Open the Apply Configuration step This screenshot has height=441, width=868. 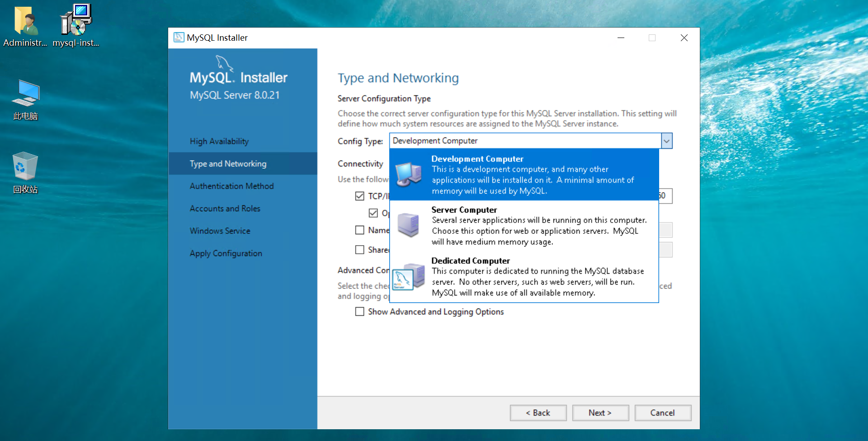[x=226, y=253]
